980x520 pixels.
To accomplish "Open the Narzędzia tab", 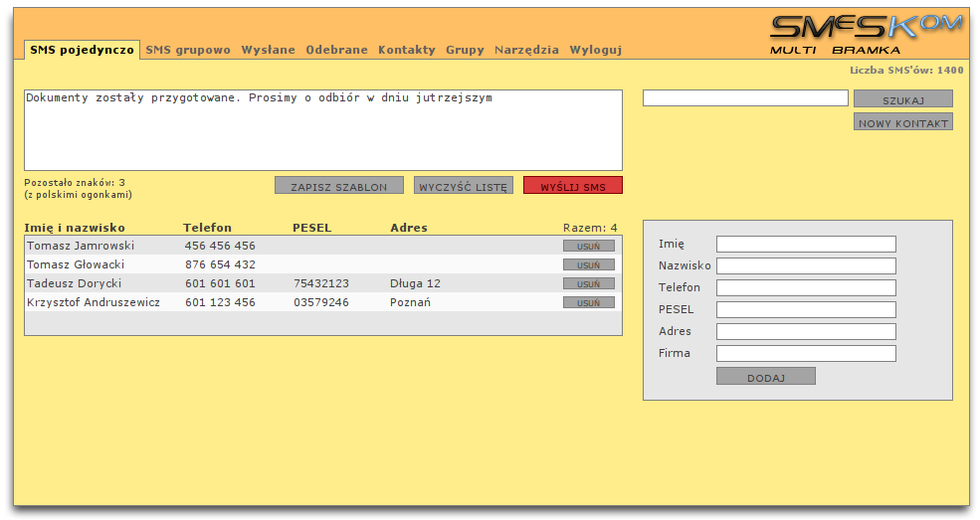I will (x=526, y=50).
